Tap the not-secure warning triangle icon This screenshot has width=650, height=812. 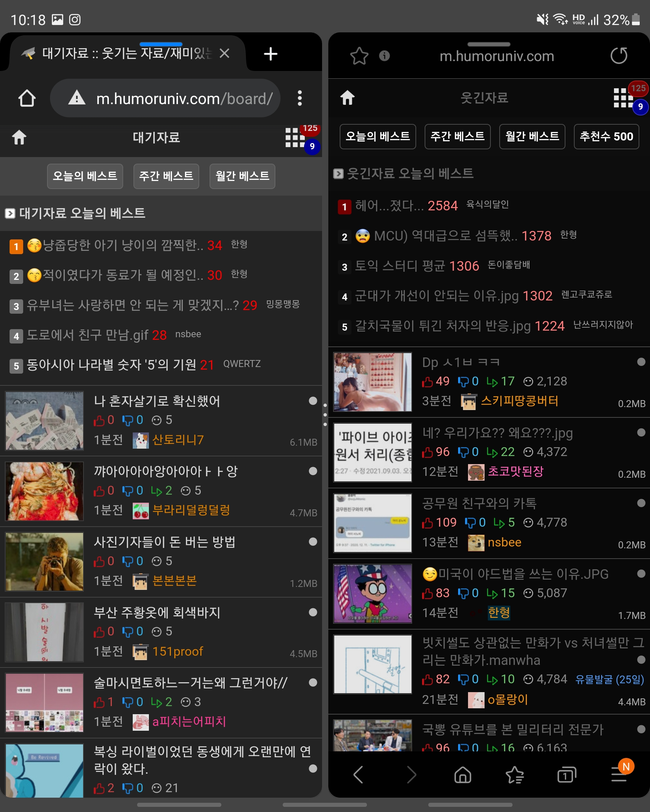77,98
